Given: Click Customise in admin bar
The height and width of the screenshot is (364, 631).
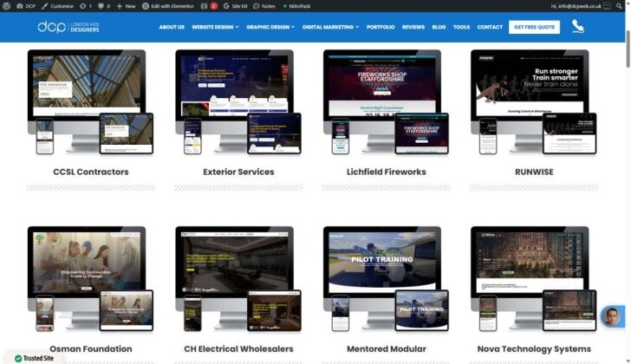Looking at the screenshot, I should [x=57, y=6].
